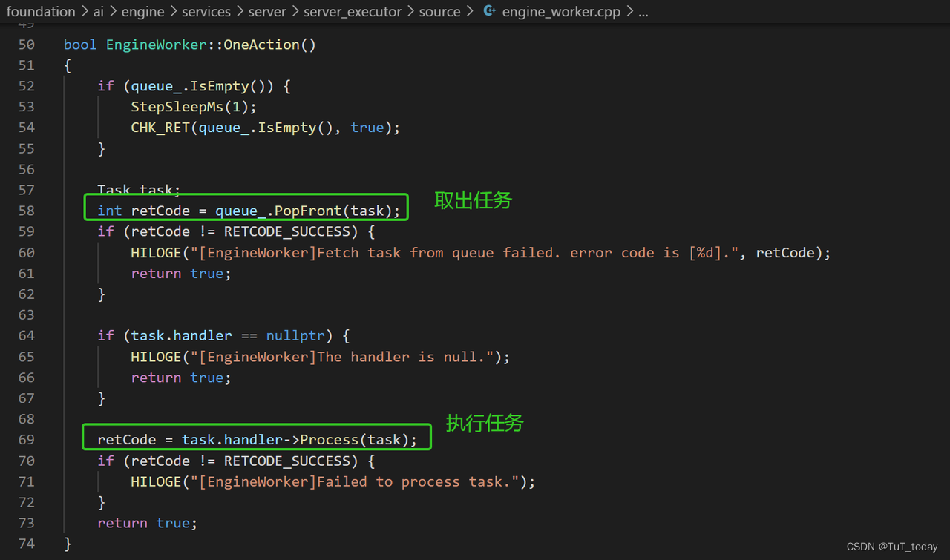Click 'Task task;' declaration on line 57
950x560 pixels.
click(139, 190)
